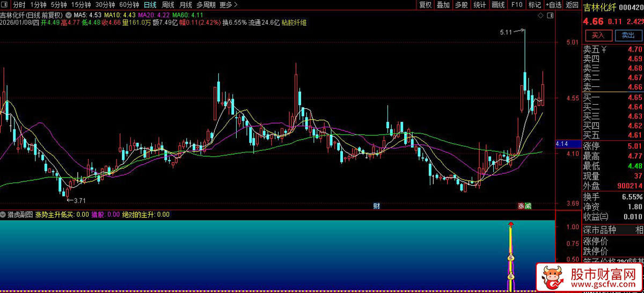Screen dimensions: 644x293
Task: Switch to 分时 intraday view
Action: tap(19, 5)
